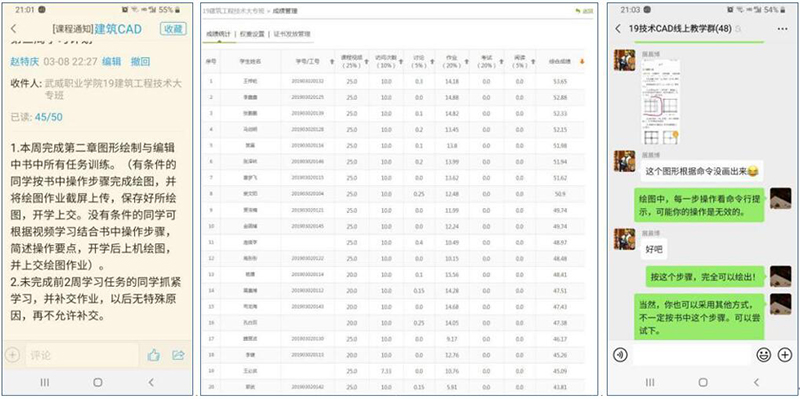Sort by 学号/工号 column arrow

pyautogui.click(x=332, y=62)
